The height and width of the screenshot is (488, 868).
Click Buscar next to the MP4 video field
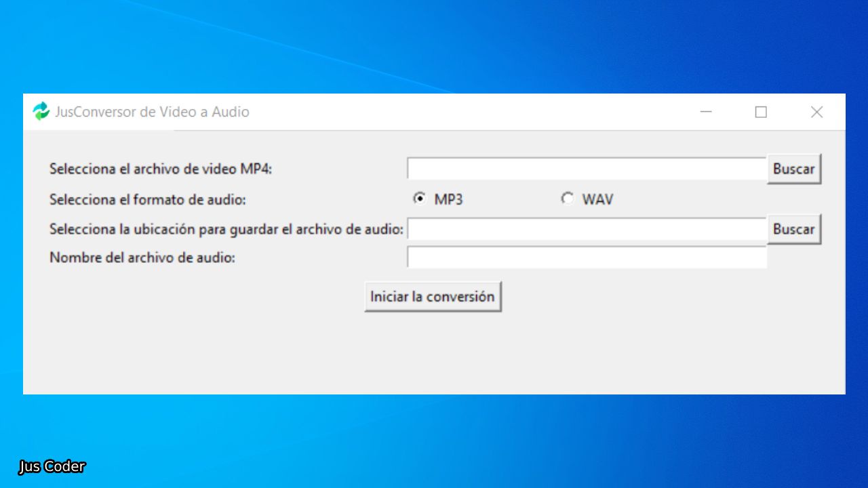point(794,169)
